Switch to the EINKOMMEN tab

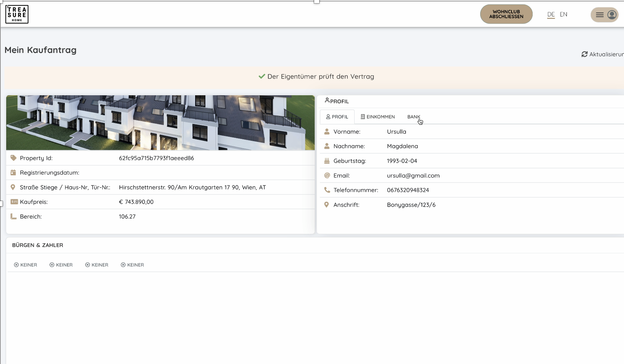click(x=378, y=117)
